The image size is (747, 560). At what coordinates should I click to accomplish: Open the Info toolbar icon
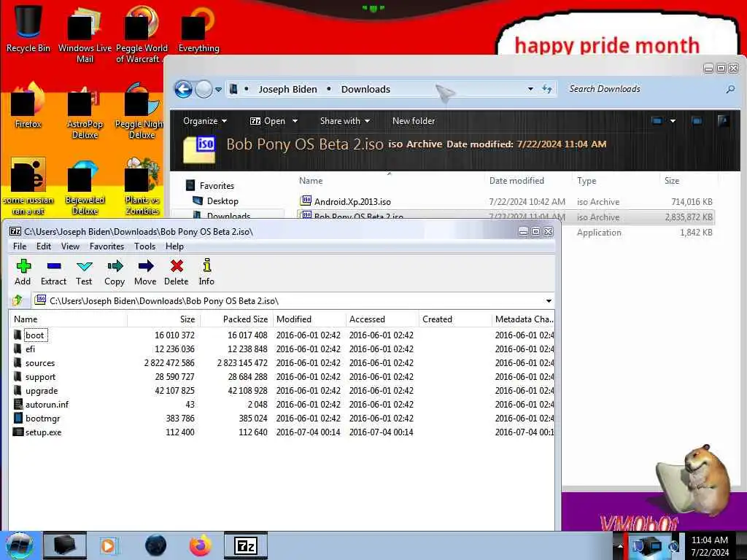[x=206, y=272]
